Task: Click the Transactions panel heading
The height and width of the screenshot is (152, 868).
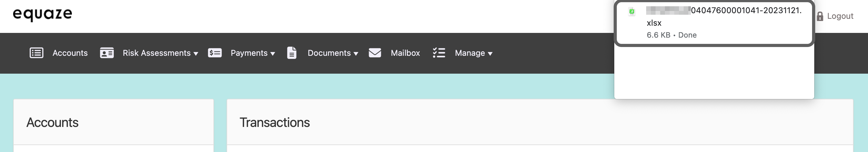Action: point(275,123)
